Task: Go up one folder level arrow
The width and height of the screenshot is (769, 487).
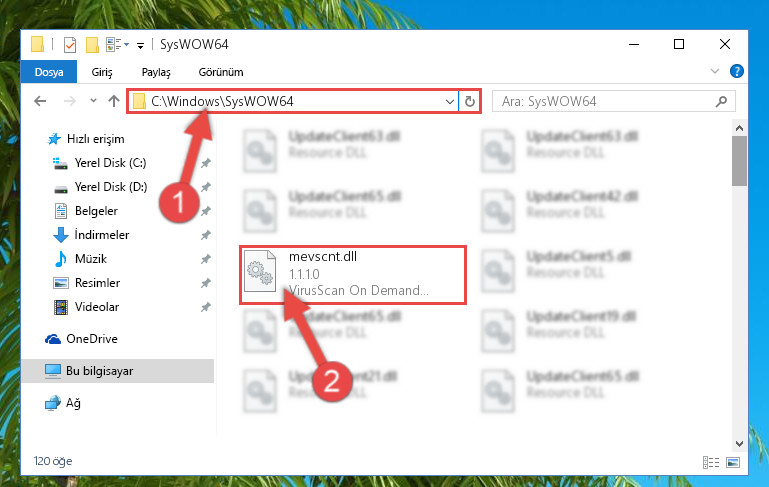Action: [x=114, y=102]
